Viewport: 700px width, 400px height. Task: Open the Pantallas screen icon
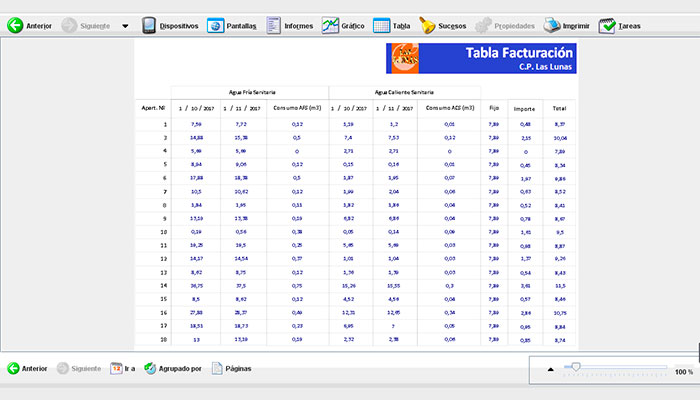click(x=216, y=25)
